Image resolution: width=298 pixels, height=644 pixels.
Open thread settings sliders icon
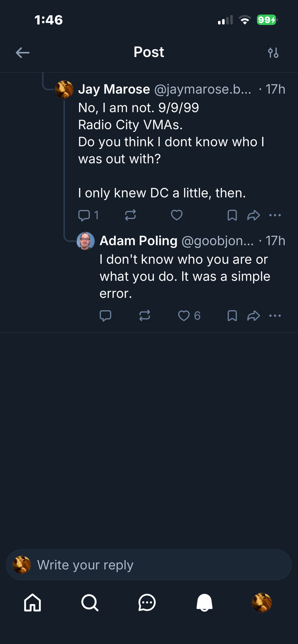pyautogui.click(x=273, y=52)
